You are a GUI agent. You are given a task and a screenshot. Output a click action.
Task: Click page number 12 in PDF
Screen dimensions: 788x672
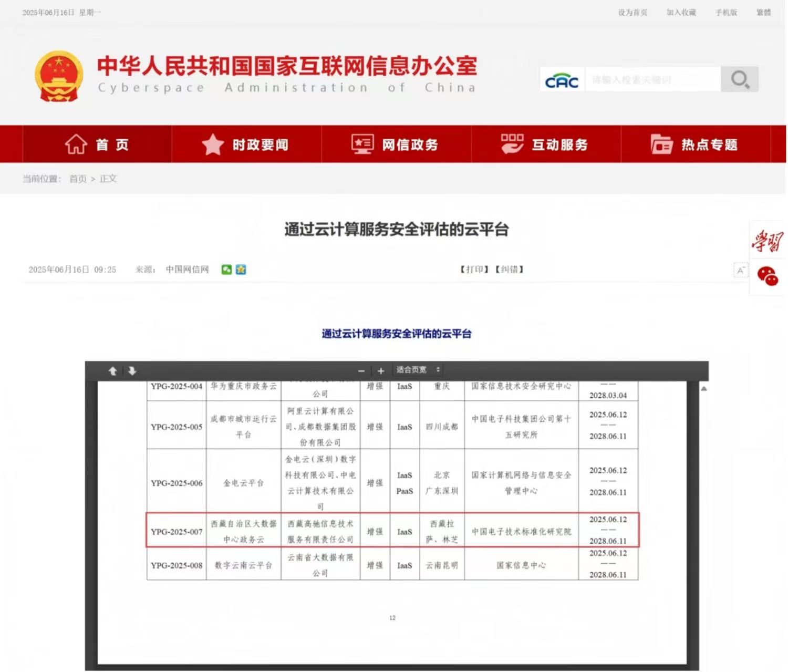tap(392, 618)
